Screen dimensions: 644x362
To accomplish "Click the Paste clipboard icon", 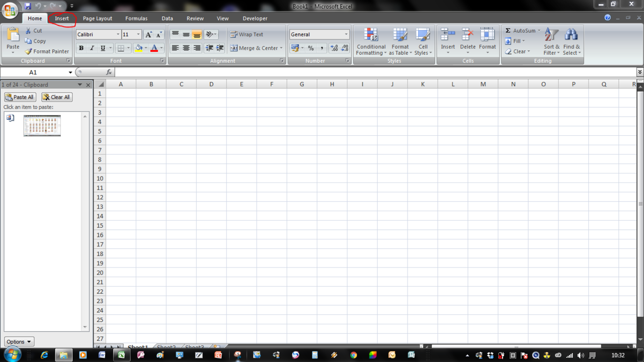I will coord(13,35).
